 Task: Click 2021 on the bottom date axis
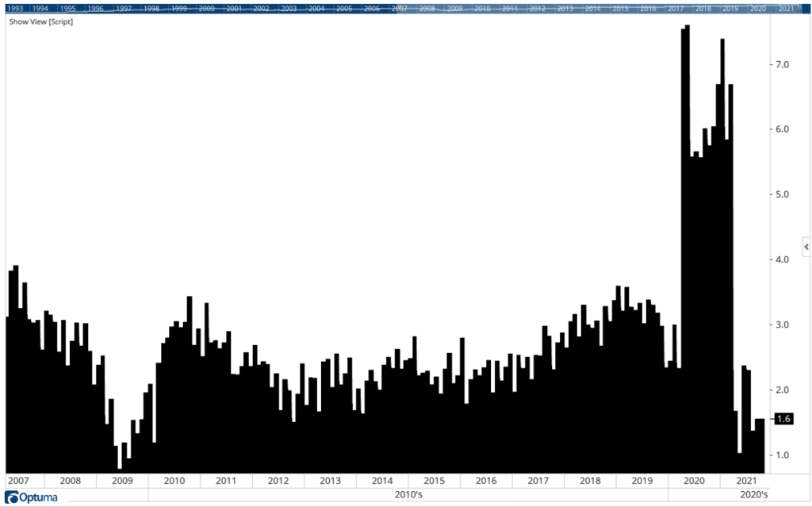point(746,481)
